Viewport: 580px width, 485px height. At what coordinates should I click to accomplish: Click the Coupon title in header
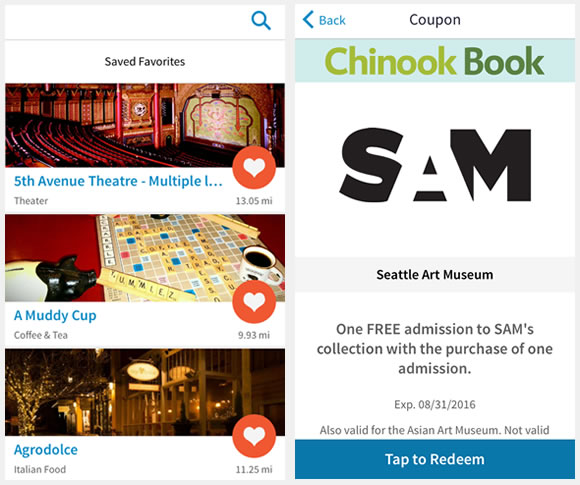(x=435, y=20)
